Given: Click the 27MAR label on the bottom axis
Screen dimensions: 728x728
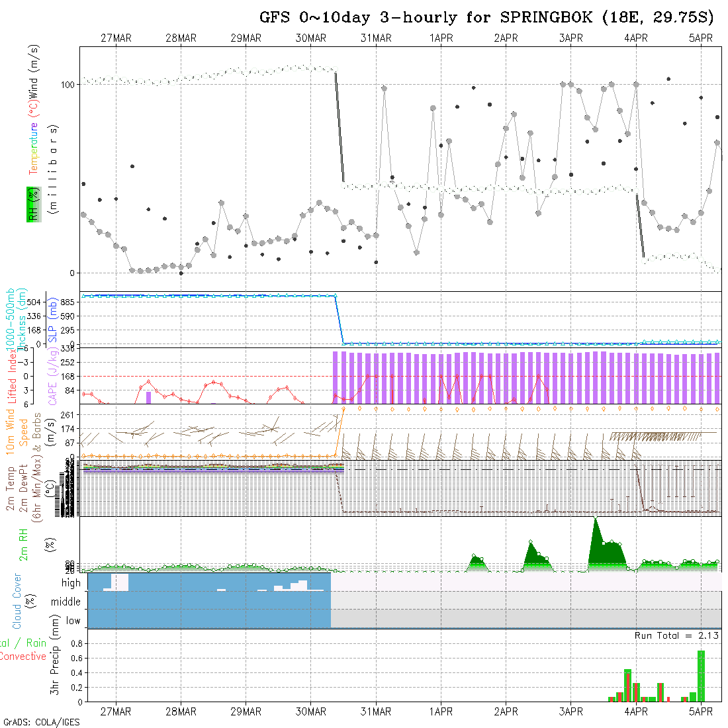Looking at the screenshot, I should 116,711.
